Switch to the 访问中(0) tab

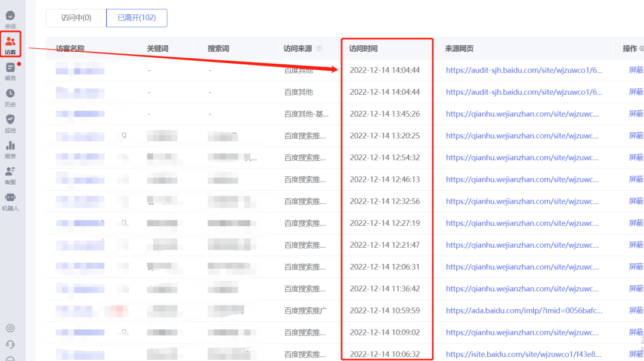(x=76, y=18)
